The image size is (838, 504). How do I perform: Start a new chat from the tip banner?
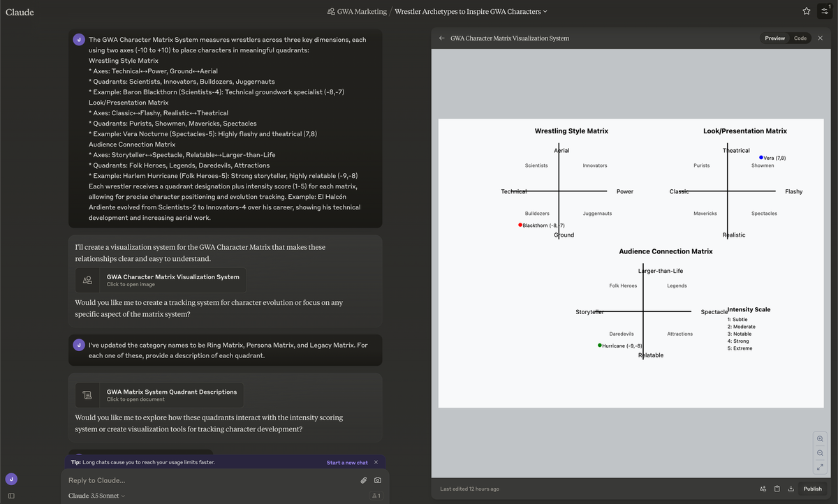[347, 462]
